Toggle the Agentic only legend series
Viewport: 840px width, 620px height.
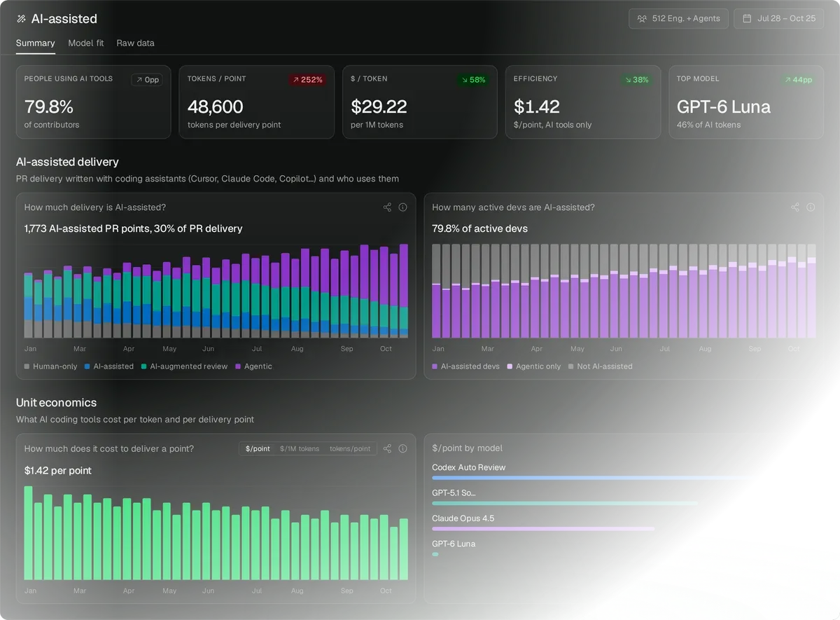[x=534, y=366]
